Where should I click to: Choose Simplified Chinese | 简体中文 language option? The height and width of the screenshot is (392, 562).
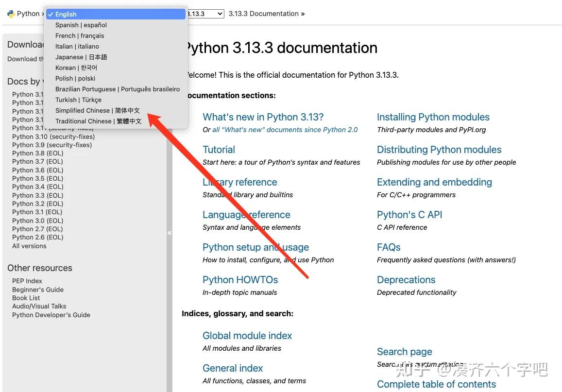[x=97, y=110]
